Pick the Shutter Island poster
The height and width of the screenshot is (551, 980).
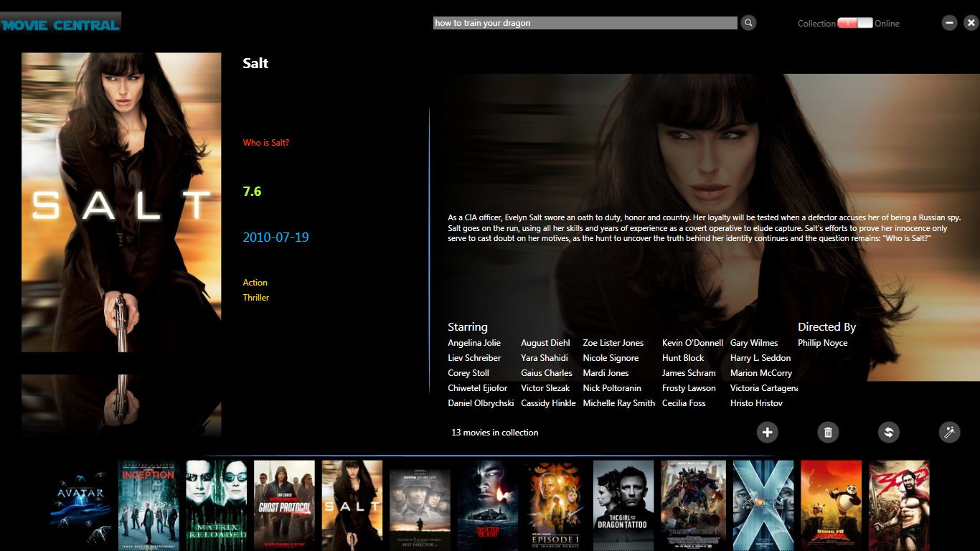point(488,506)
